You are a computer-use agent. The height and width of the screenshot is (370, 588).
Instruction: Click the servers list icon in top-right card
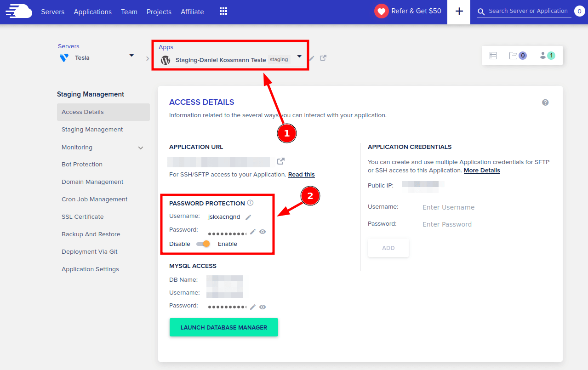[x=493, y=56]
